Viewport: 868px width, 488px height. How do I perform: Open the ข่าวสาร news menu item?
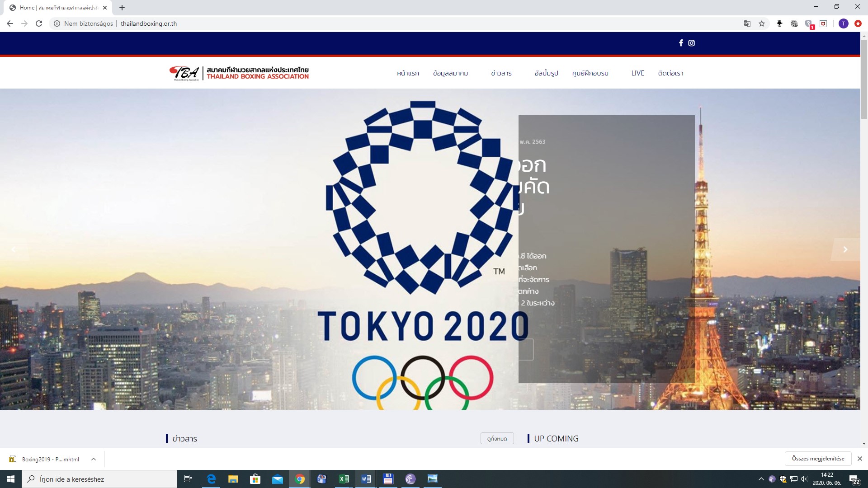501,73
